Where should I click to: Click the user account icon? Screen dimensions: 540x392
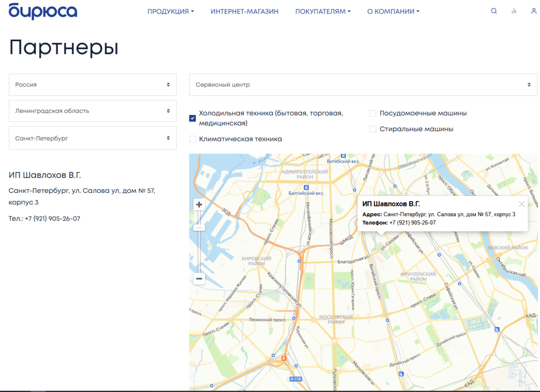[x=534, y=11]
